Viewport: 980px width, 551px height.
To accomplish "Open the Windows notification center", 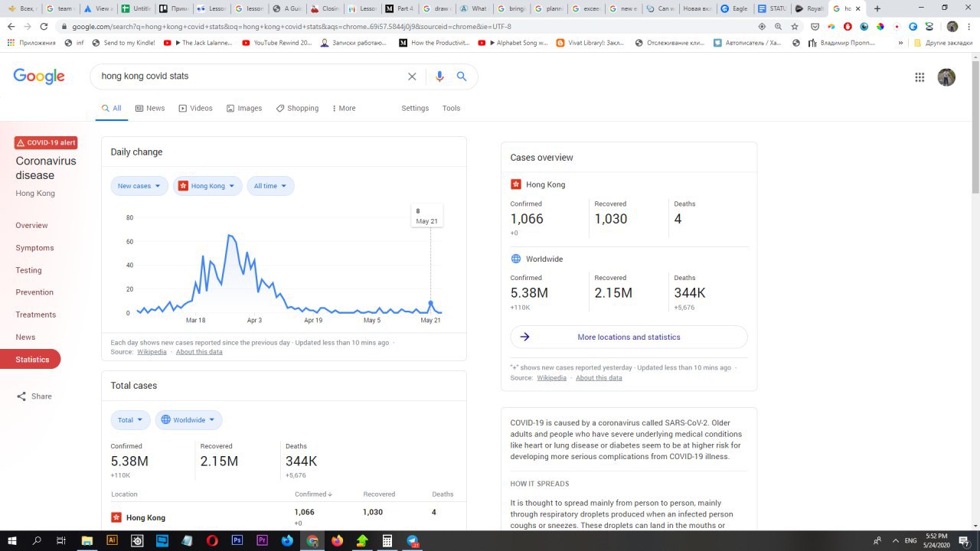I will [965, 540].
